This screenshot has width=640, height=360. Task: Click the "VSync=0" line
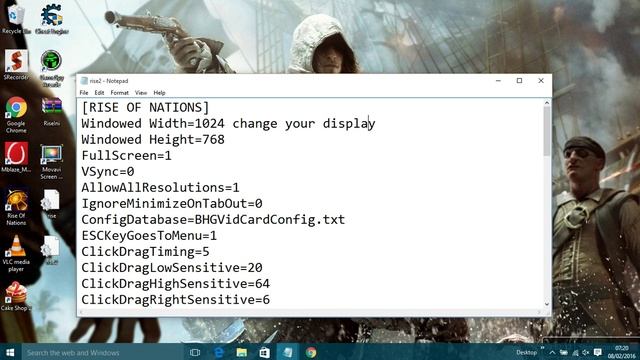[108, 171]
